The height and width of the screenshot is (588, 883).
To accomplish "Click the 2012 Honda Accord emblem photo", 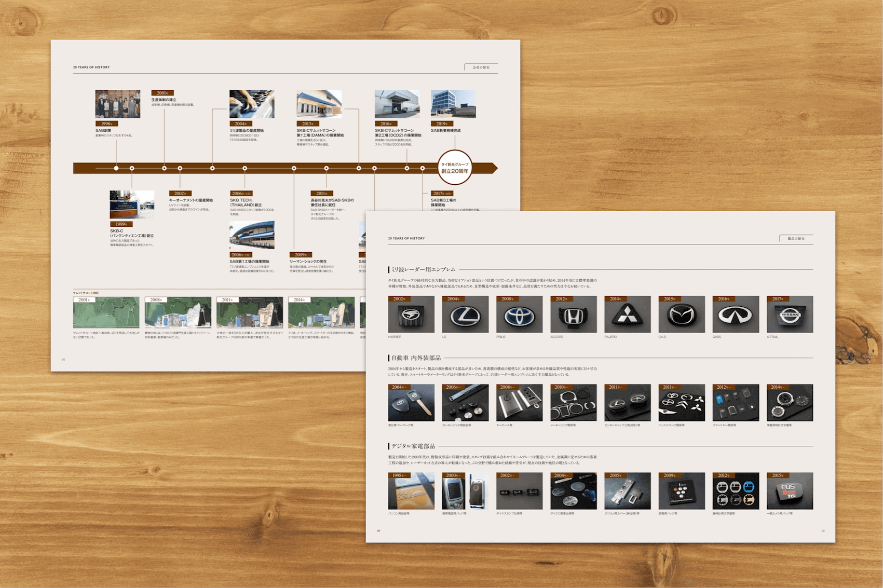I will (573, 314).
